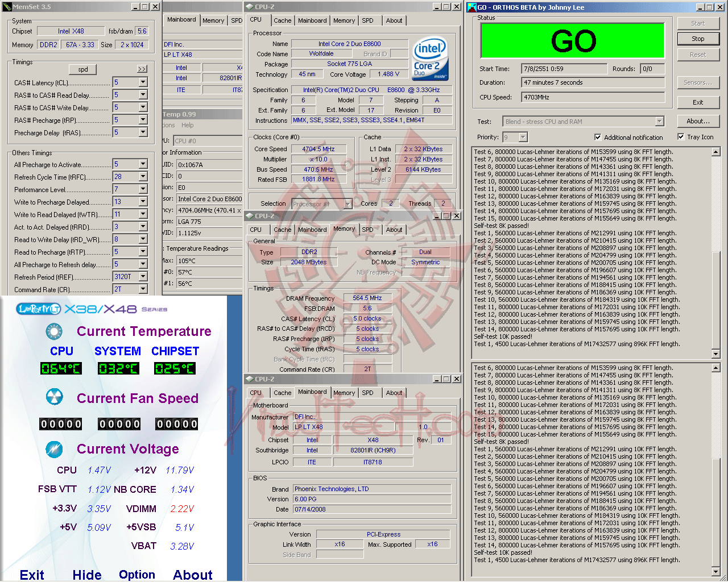This screenshot has width=728, height=582.
Task: Click the ORTHOS Start Time field
Action: point(564,69)
